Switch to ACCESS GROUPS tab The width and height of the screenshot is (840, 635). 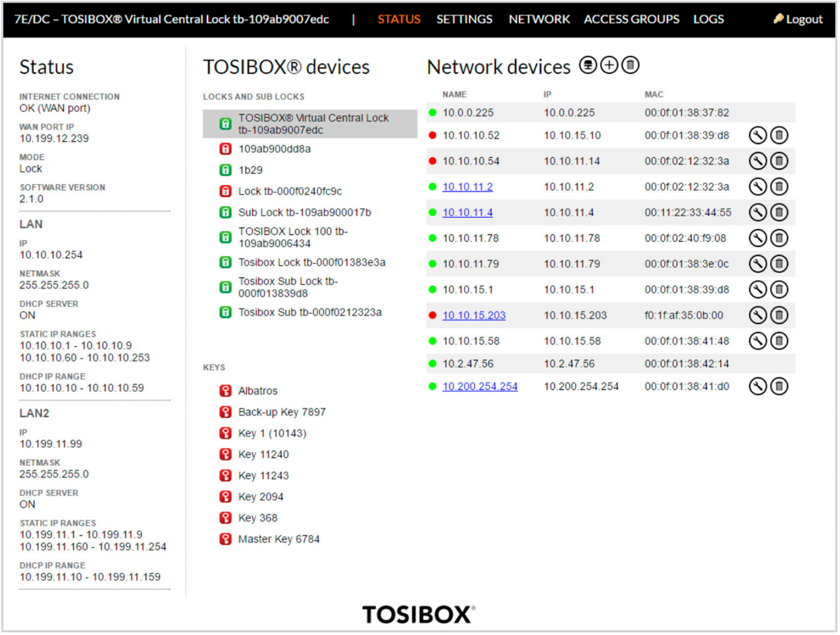[631, 19]
